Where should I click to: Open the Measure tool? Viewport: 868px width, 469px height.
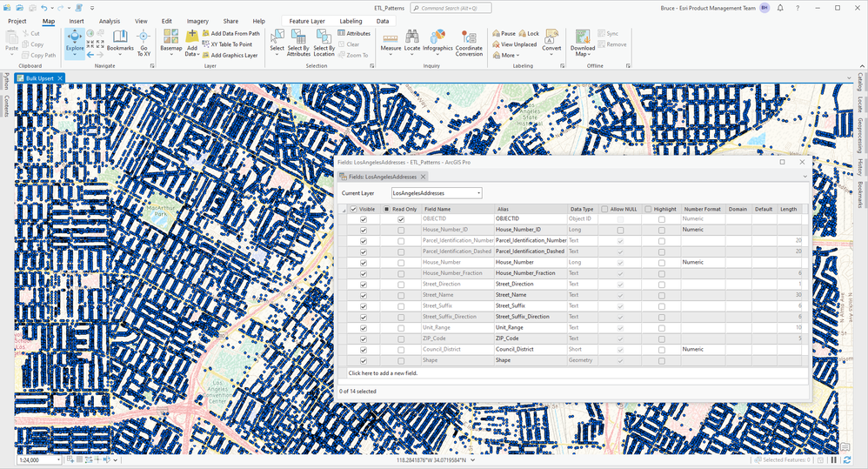click(x=391, y=40)
